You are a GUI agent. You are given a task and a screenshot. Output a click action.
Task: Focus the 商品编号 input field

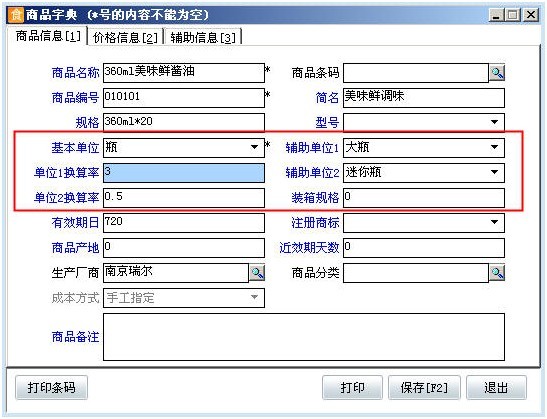click(184, 98)
